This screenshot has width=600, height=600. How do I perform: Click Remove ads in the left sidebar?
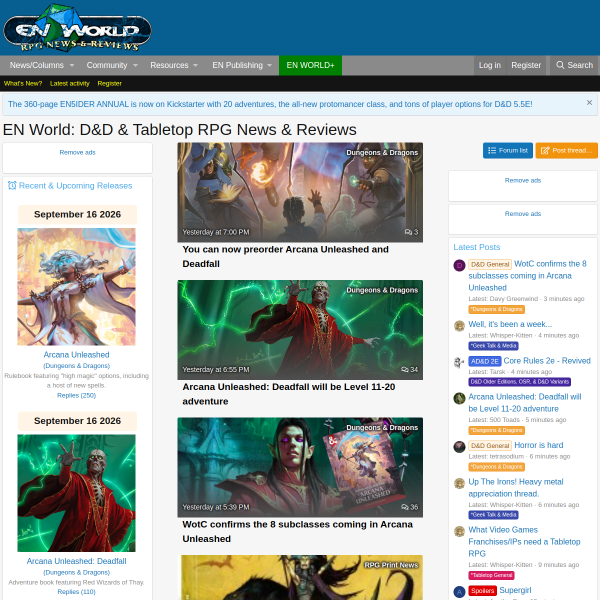77,152
